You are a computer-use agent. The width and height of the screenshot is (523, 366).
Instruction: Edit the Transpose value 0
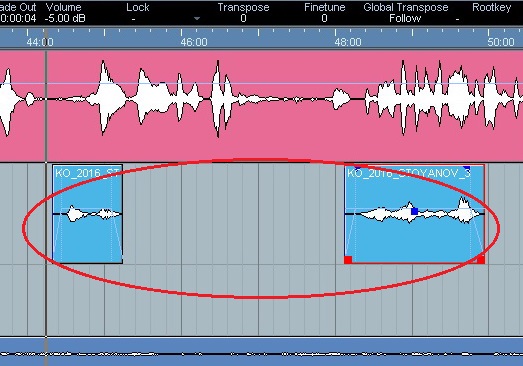(x=243, y=18)
